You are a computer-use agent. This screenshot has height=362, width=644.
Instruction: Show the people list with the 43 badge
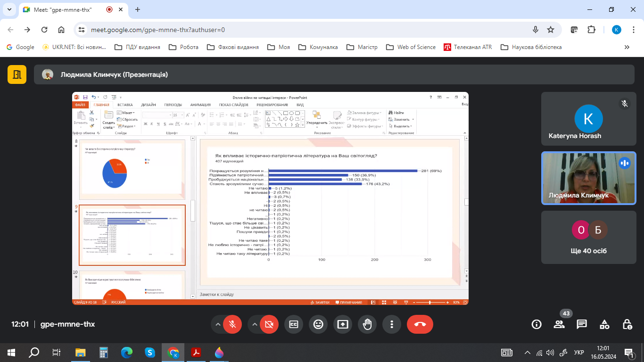(559, 324)
